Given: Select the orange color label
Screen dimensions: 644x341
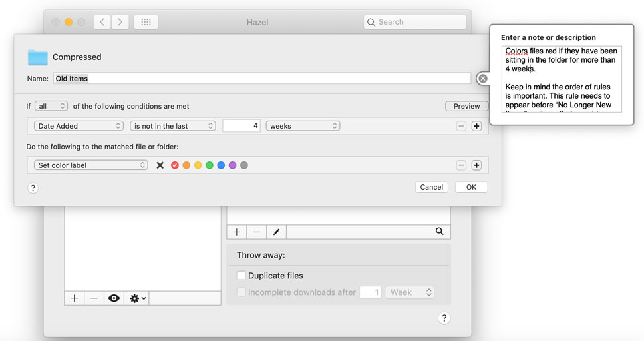Looking at the screenshot, I should pyautogui.click(x=186, y=165).
